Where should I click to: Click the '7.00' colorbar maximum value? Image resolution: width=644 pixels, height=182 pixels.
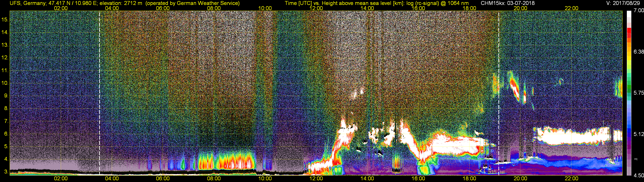click(x=638, y=10)
